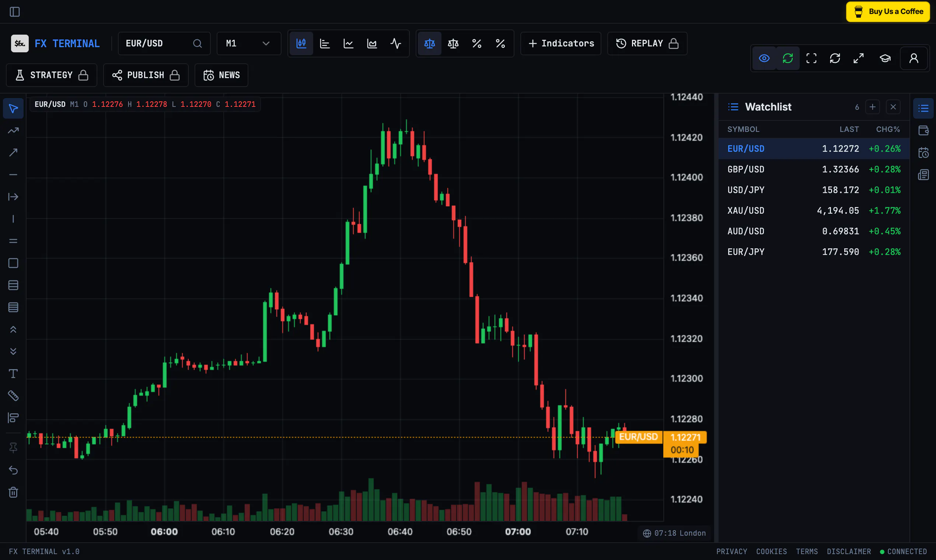Enter fullscreen with the corner-brackets icon
This screenshot has height=560, width=936.
point(811,58)
